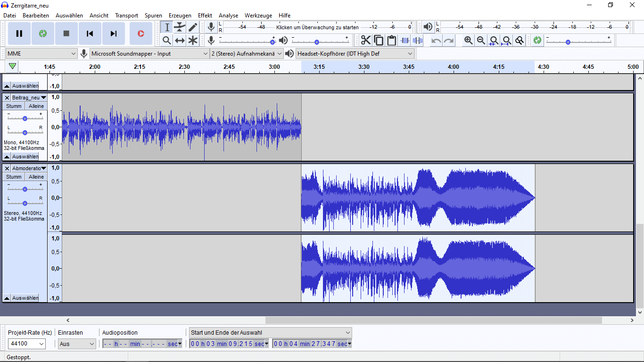Click the Pause transport button
Screen dimensions: 644x362
[x=19, y=33]
